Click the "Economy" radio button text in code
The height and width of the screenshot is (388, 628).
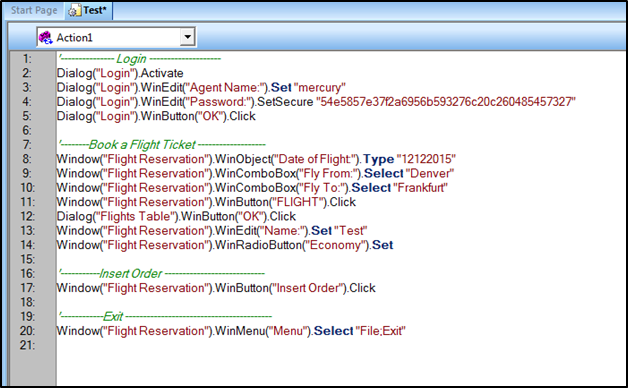pyautogui.click(x=335, y=245)
